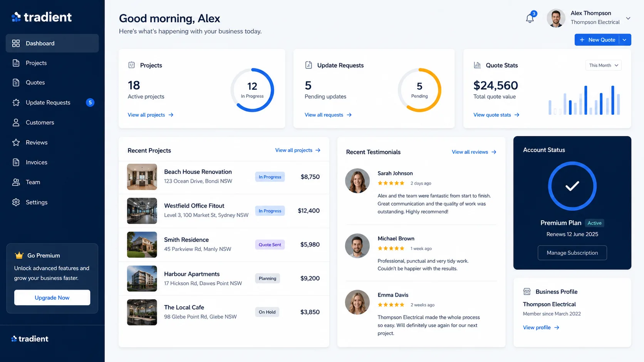The width and height of the screenshot is (644, 362).
Task: Click the Invoices document icon in sidebar
Action: [x=16, y=162]
